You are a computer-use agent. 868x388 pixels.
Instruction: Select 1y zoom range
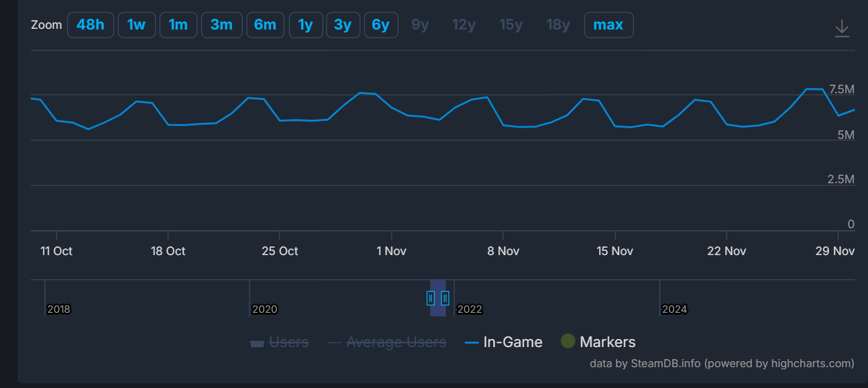point(305,25)
